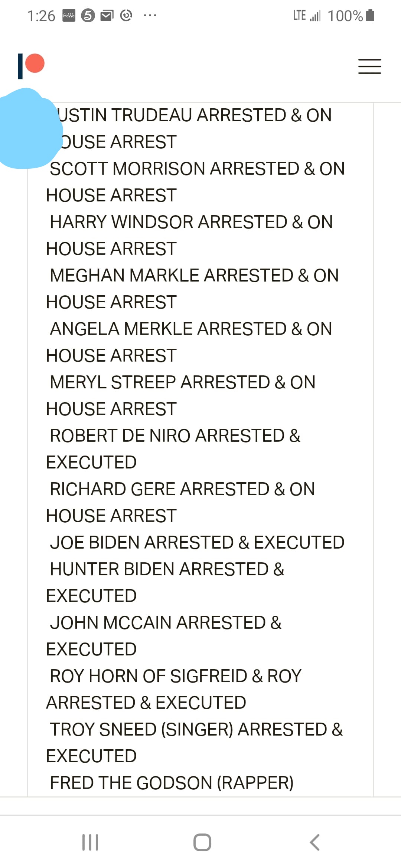Image resolution: width=401 pixels, height=868 pixels.
Task: Tap the 100% battery percentage text
Action: (345, 16)
